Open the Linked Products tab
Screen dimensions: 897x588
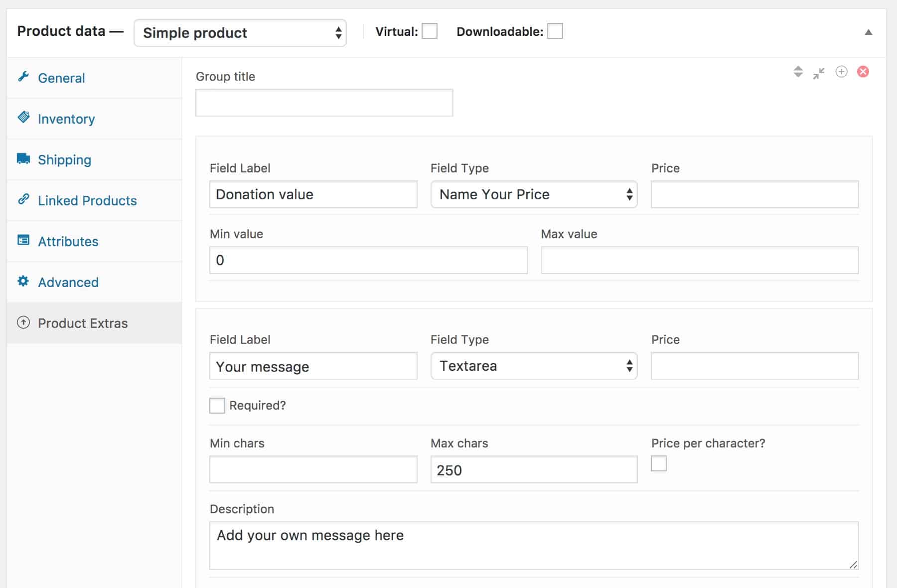[x=94, y=200]
